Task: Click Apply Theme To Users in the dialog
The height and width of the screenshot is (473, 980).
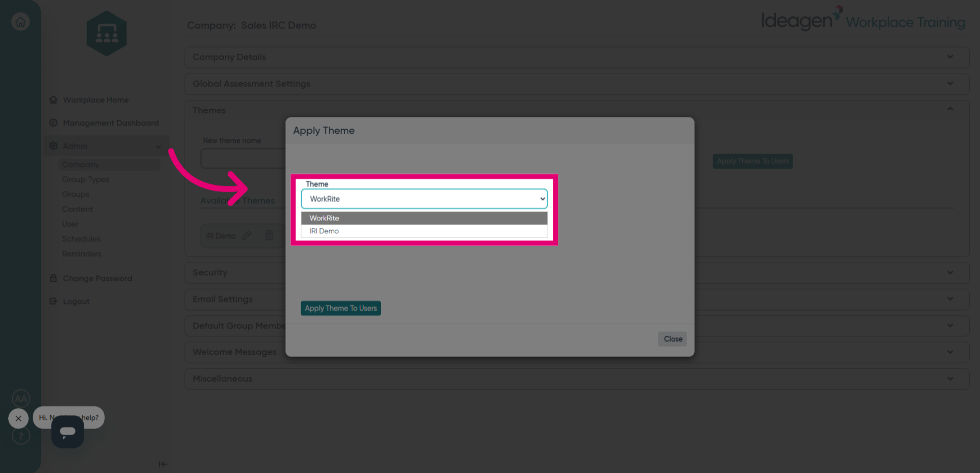Action: pyautogui.click(x=340, y=308)
